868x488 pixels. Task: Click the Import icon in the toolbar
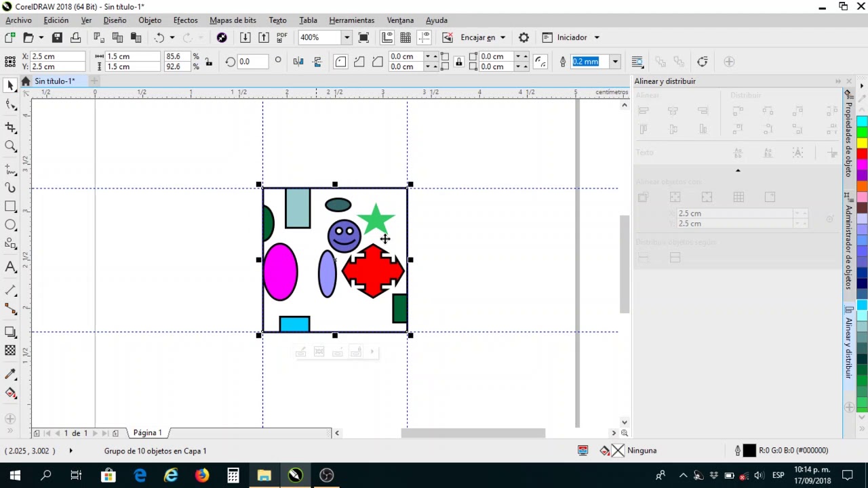coord(245,37)
